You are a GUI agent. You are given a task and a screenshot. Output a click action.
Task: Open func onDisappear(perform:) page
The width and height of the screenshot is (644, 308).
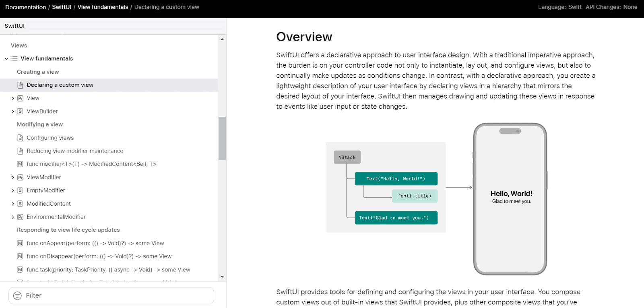[x=99, y=256]
